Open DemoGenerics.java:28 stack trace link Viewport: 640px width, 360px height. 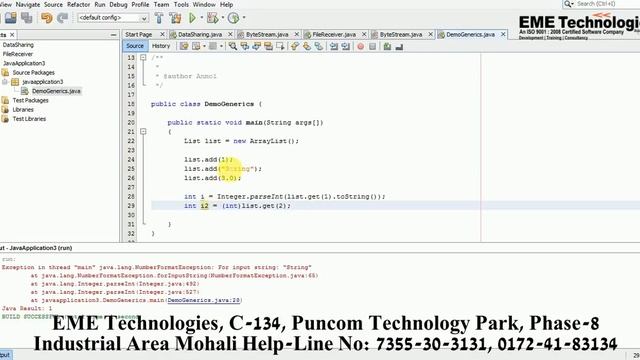click(x=204, y=300)
